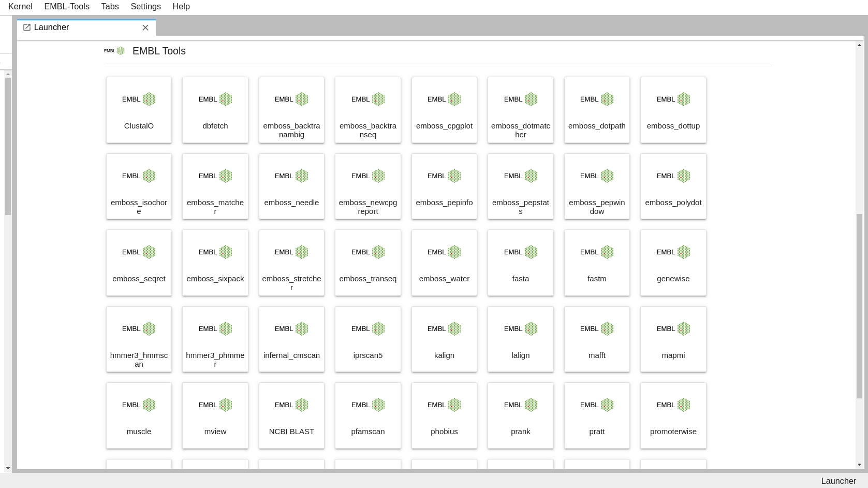
Task: Click the launcher vertical scrollbar thumb
Action: [859, 306]
